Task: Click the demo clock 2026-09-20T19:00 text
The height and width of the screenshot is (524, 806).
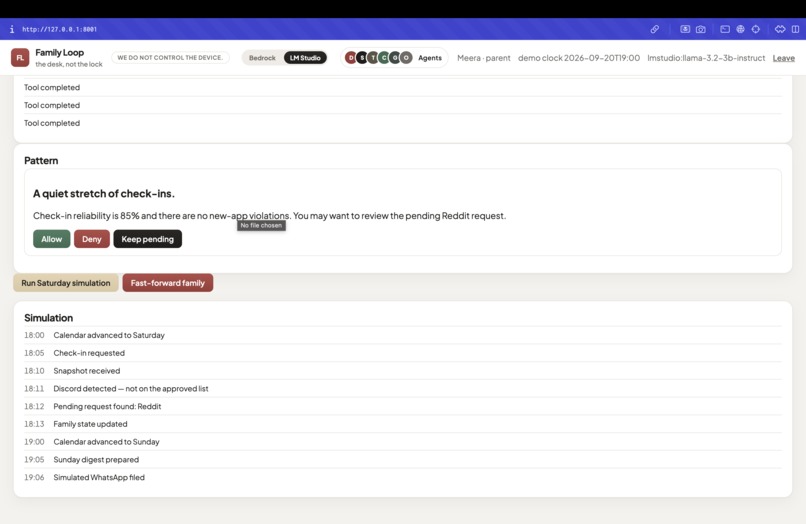Action: coord(579,58)
